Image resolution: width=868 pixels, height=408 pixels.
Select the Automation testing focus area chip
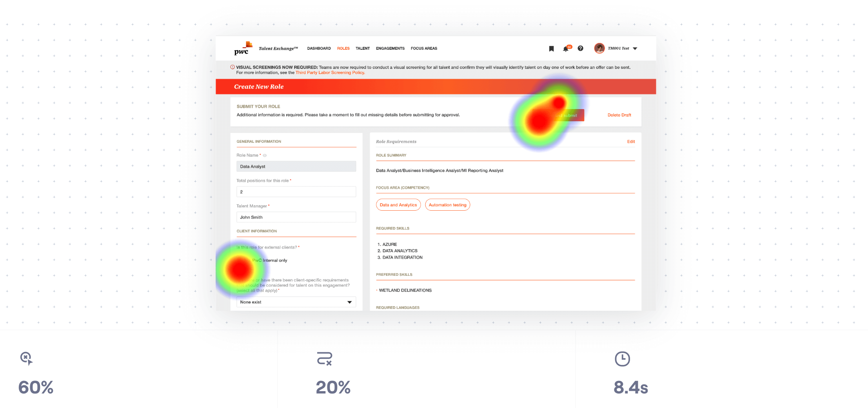click(x=447, y=205)
